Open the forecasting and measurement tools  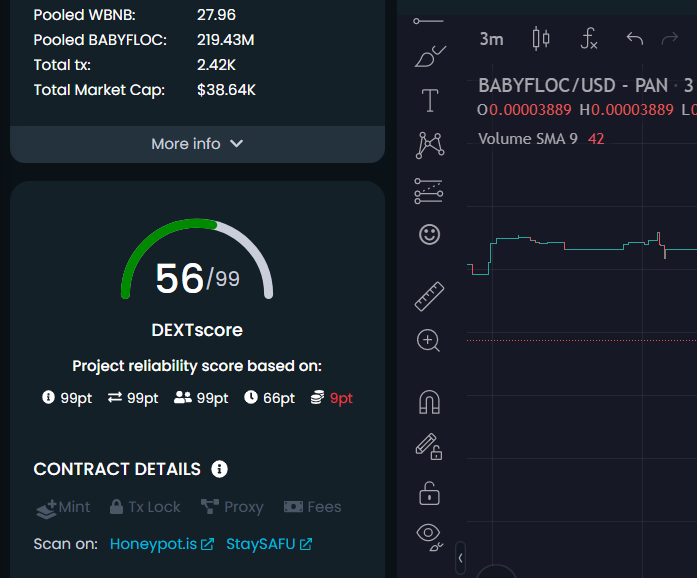(x=429, y=191)
